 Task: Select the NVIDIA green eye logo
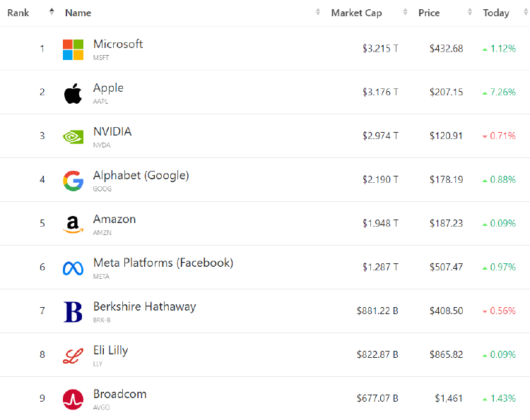click(73, 137)
